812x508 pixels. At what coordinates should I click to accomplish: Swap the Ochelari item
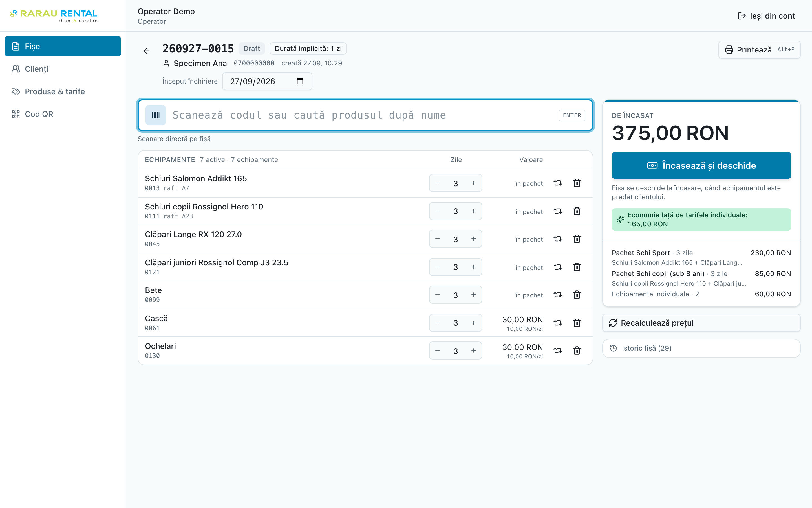click(x=557, y=351)
